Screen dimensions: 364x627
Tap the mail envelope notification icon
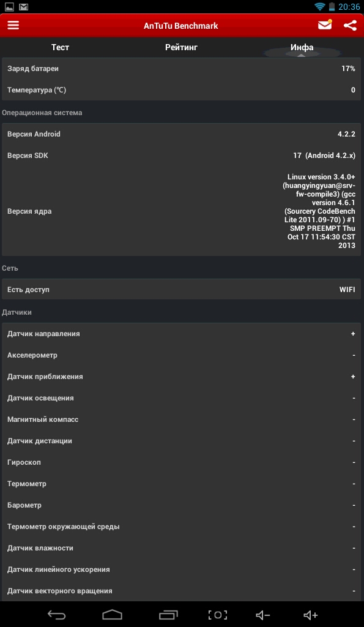point(325,24)
